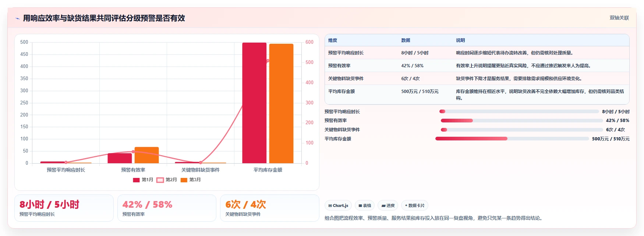This screenshot has height=236, width=644.
Task: Click the orange 平均库存金额 third-month bar
Action: [x=281, y=104]
